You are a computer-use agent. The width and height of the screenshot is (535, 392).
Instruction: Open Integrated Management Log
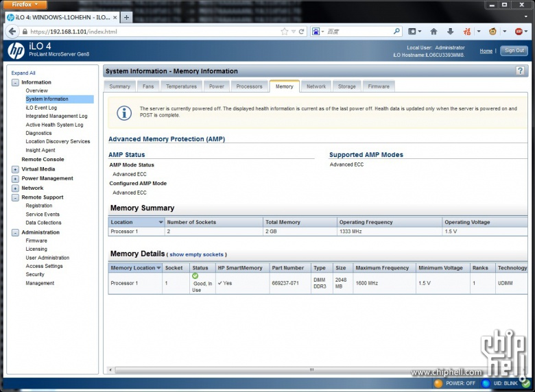pos(56,117)
